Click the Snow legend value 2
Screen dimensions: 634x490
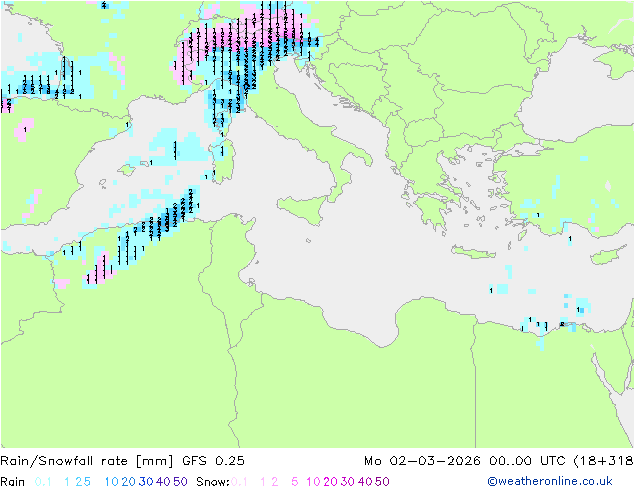(x=275, y=482)
